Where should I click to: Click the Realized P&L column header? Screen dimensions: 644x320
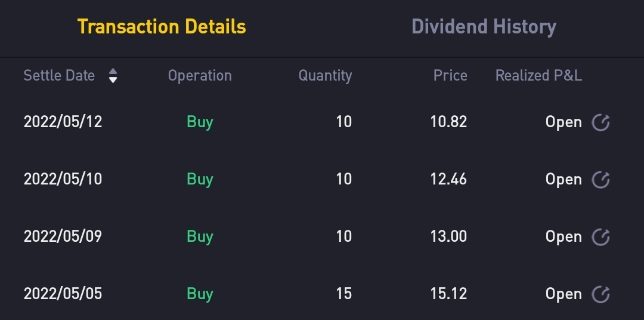click(x=538, y=76)
